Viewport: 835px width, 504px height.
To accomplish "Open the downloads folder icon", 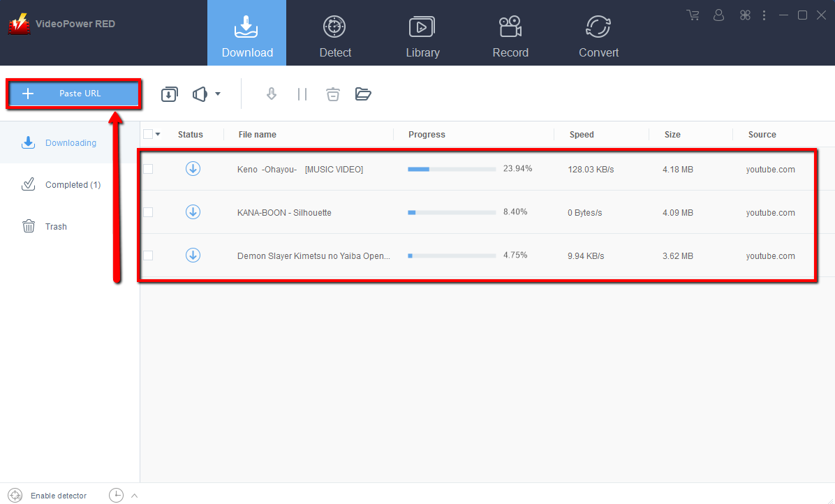I will 363,94.
